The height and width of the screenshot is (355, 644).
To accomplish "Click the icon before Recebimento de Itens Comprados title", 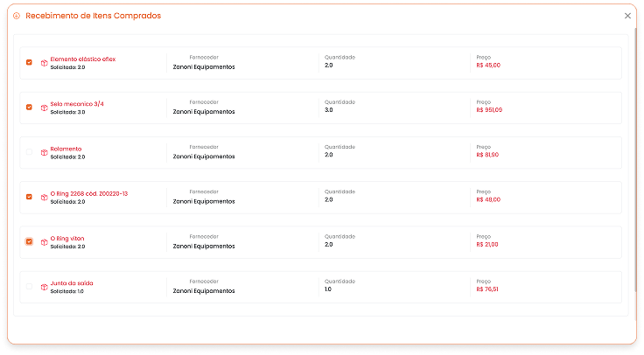I will pyautogui.click(x=17, y=16).
